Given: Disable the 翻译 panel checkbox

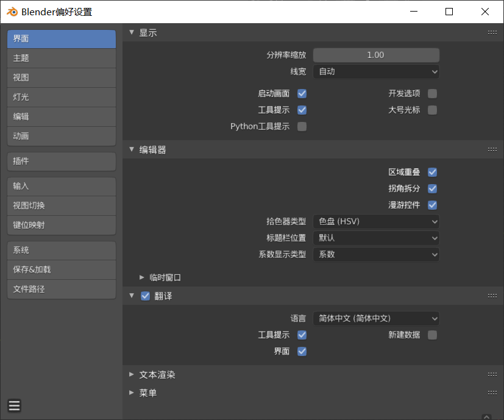Looking at the screenshot, I should (145, 296).
